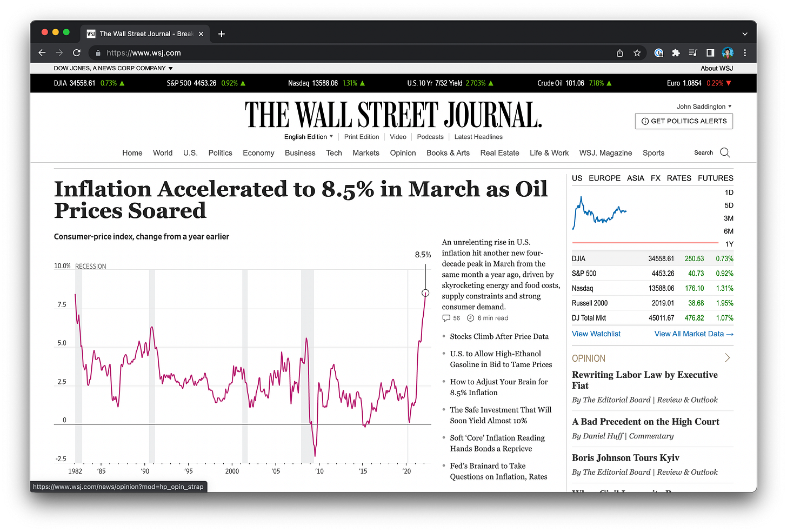This screenshot has height=532, width=787.
Task: Click the View Watchlist link
Action: coord(596,334)
